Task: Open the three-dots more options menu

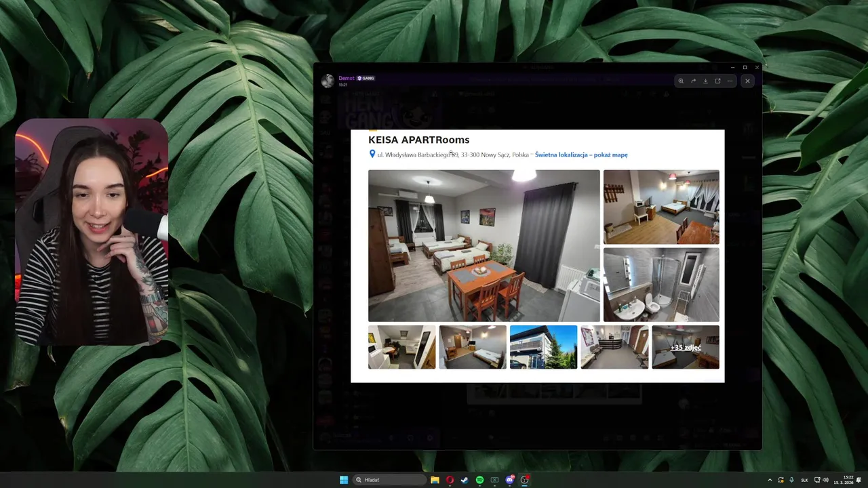Action: 730,81
